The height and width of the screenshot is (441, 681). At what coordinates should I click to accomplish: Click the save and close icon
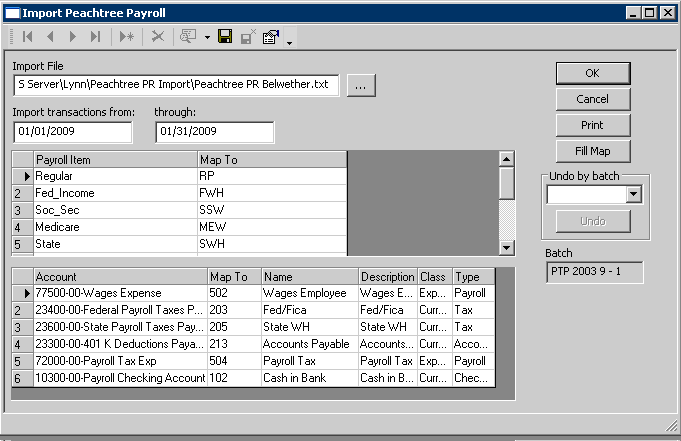click(248, 37)
